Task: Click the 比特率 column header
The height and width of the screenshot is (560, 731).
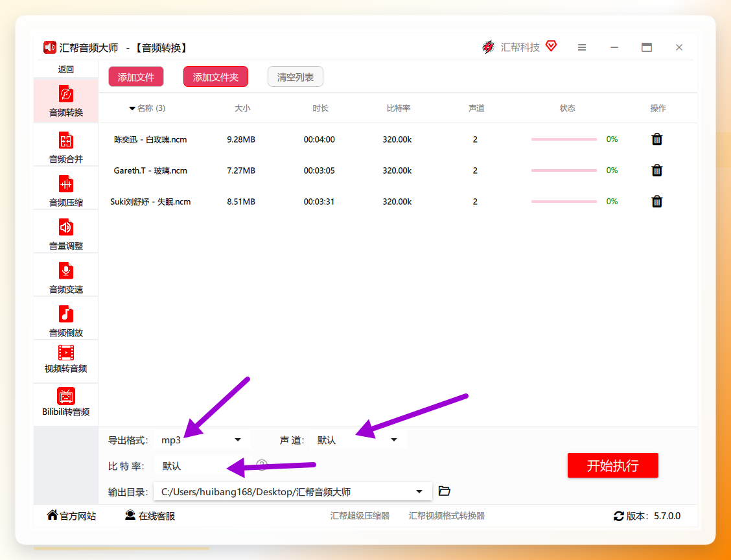Action: click(x=399, y=108)
